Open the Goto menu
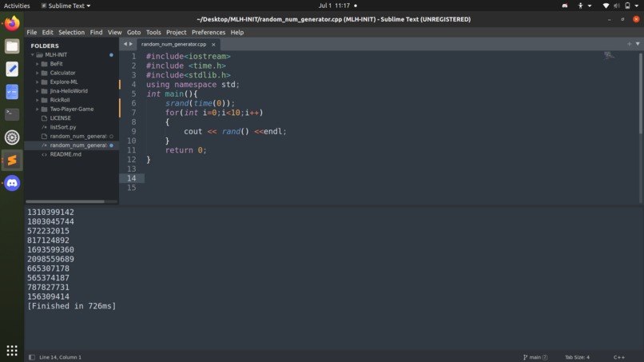 click(133, 32)
